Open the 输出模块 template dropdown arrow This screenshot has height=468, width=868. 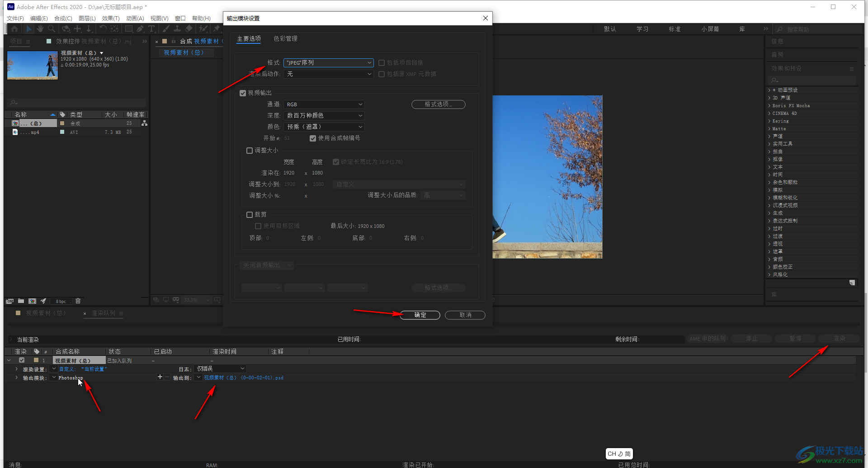coord(54,378)
